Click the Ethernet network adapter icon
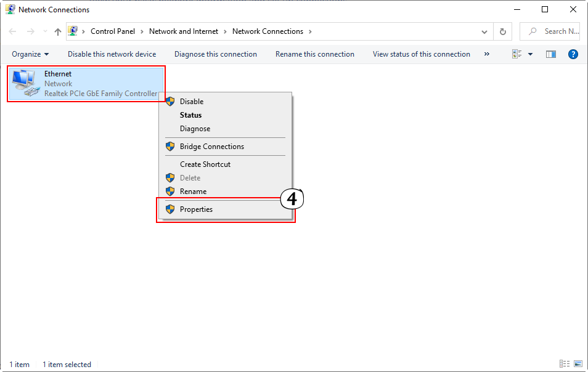Viewport: 588px width, 372px height. pos(25,84)
